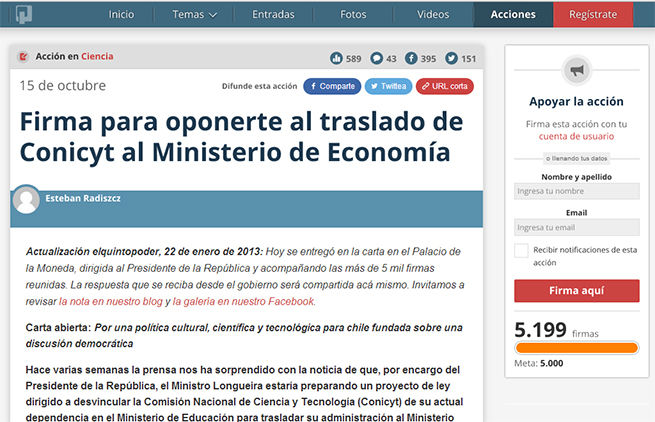
Task: Focus the Nombre y apellido field
Action: [x=577, y=191]
